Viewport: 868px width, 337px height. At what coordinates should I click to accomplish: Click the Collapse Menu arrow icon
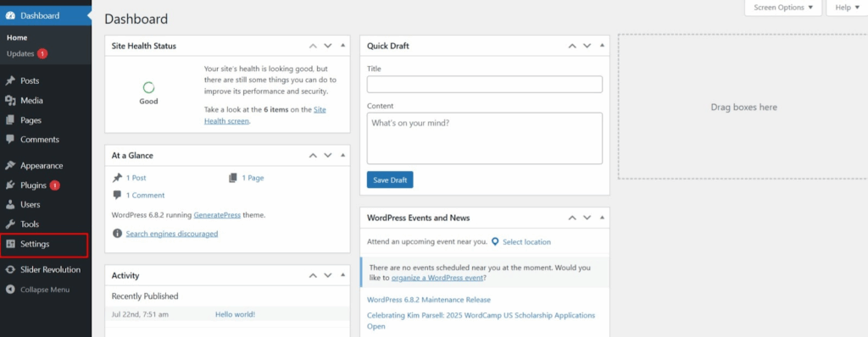click(x=10, y=290)
